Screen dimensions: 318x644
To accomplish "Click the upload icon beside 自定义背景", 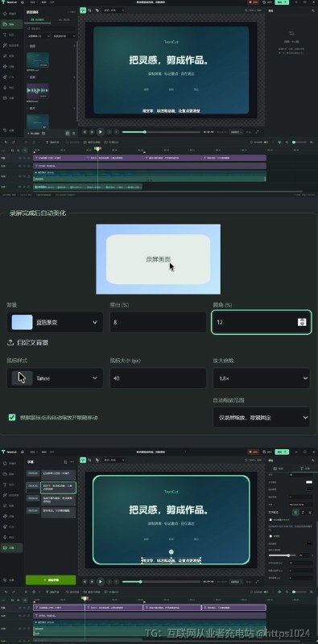I will tap(10, 342).
